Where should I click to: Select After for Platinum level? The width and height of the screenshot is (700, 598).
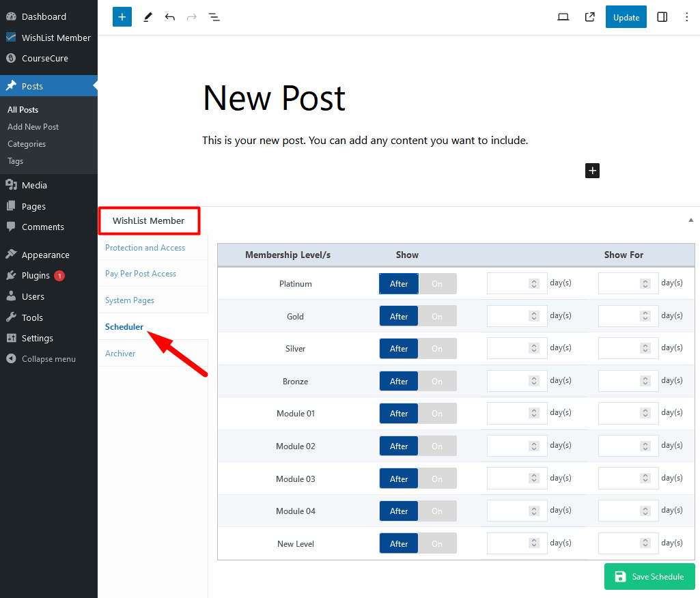tap(399, 283)
